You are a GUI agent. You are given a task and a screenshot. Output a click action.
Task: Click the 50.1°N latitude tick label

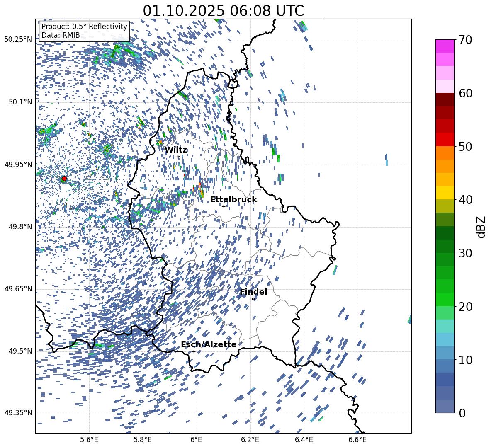tap(21, 102)
